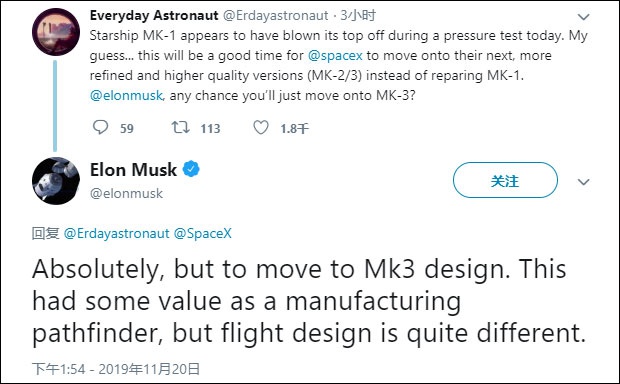
Task: Open Everyday Astronaut's profile avatar
Action: (x=56, y=32)
